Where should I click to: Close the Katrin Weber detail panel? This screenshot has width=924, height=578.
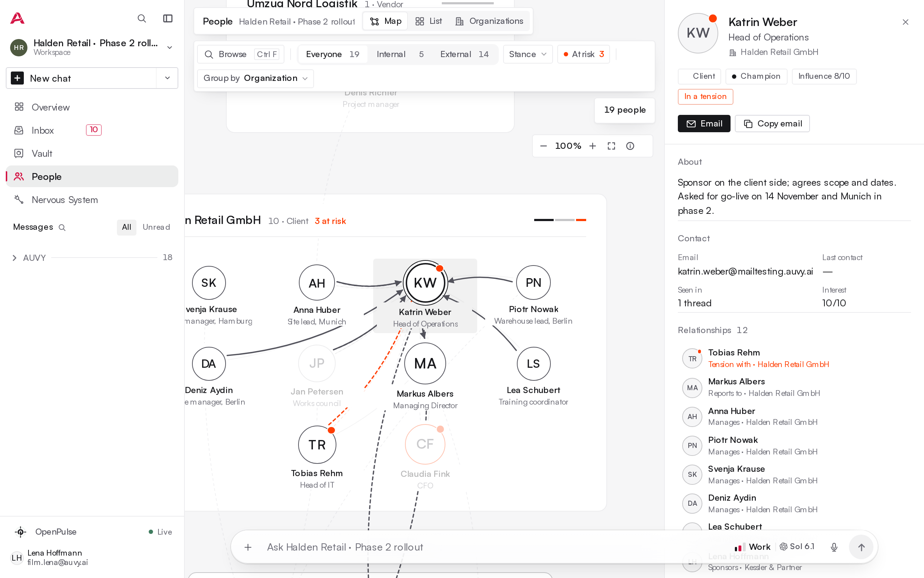tap(905, 22)
